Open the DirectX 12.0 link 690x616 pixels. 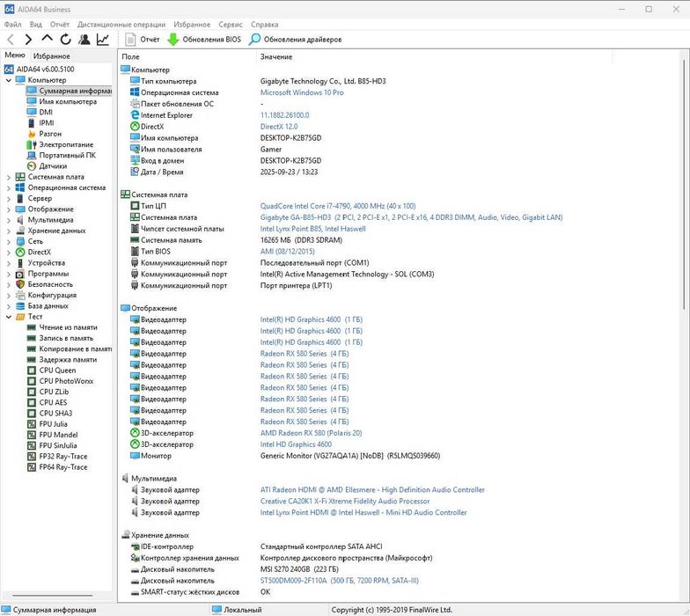tap(278, 127)
